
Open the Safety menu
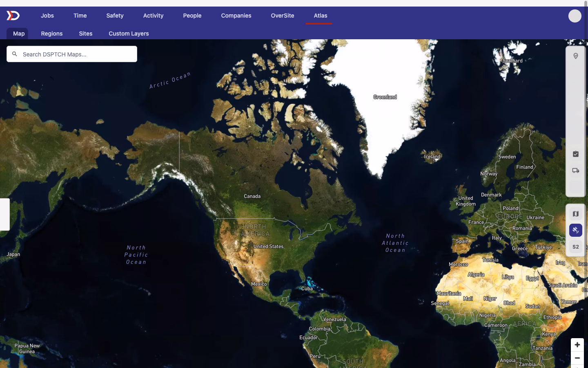point(115,16)
